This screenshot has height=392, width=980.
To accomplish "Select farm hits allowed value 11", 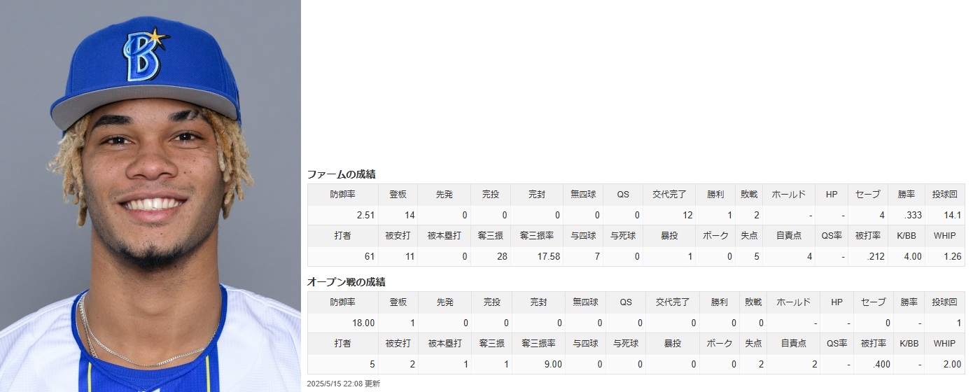I will (409, 257).
